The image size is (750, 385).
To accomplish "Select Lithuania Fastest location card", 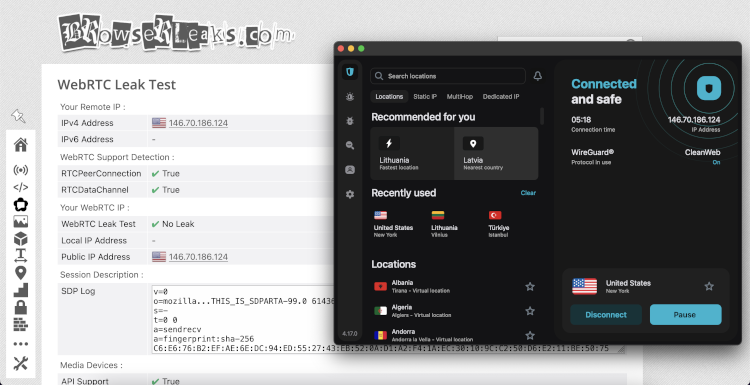I will tap(412, 154).
